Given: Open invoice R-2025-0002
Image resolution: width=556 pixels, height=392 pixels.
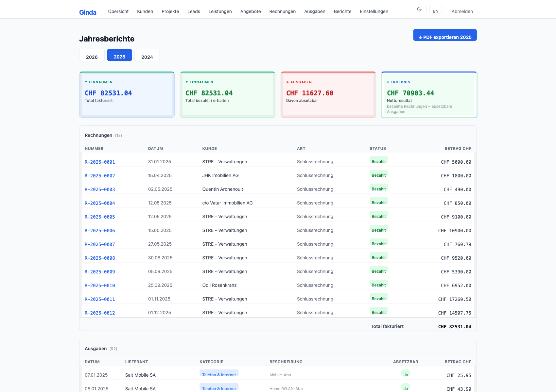Looking at the screenshot, I should click(100, 176).
